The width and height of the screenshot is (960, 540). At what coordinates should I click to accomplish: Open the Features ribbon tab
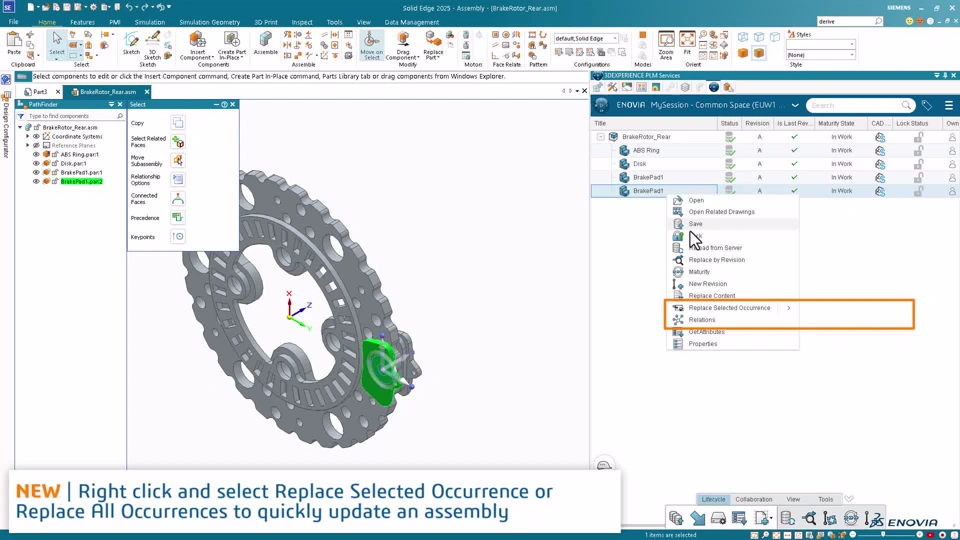[x=82, y=22]
